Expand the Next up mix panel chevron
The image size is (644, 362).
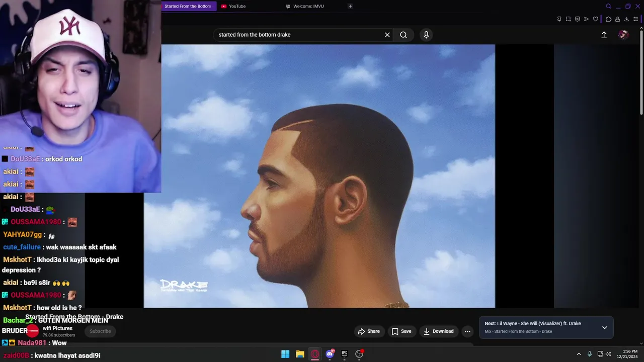click(605, 327)
